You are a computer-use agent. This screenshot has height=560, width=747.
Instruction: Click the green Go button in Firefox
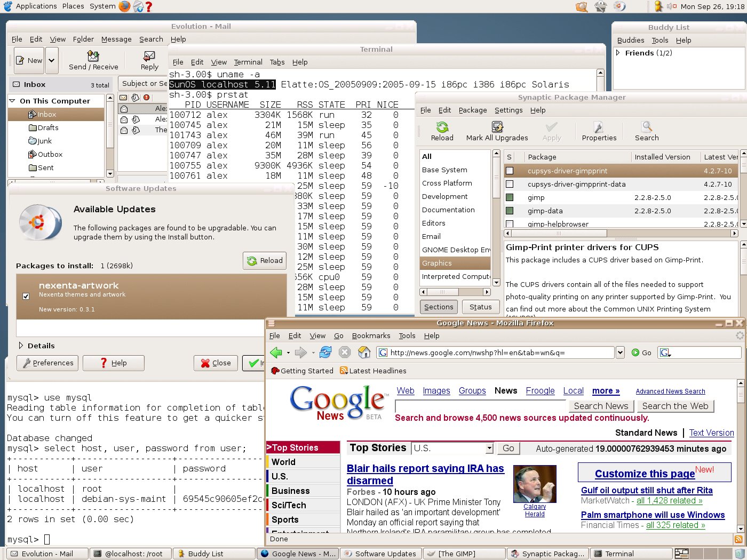(x=641, y=353)
